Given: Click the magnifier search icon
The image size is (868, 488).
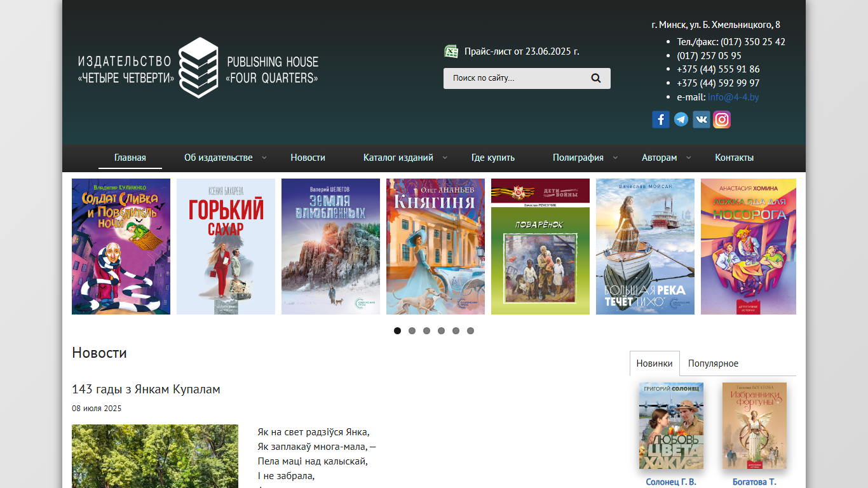Looking at the screenshot, I should click(596, 78).
